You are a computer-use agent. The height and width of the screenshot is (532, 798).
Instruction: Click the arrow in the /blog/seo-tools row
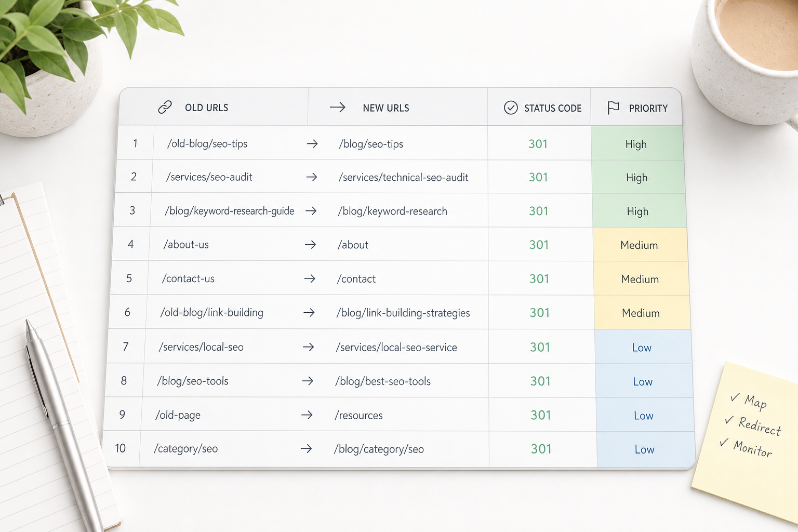[308, 381]
